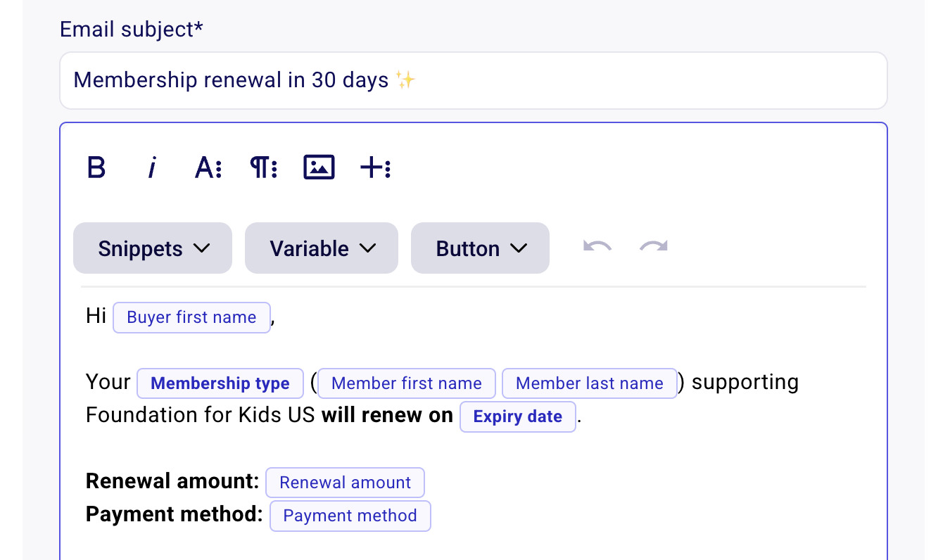This screenshot has width=950, height=560.
Task: Open the font style A options
Action: click(x=208, y=168)
